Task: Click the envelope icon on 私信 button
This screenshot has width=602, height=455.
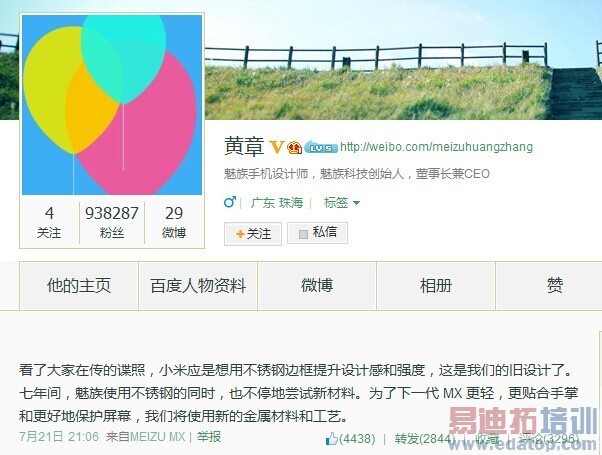Action: 303,234
